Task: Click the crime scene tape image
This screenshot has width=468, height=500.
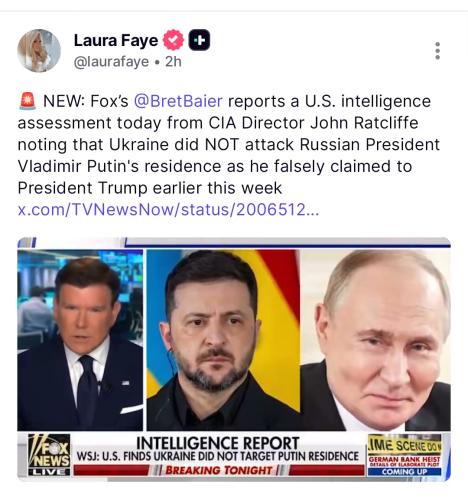Action: [404, 444]
